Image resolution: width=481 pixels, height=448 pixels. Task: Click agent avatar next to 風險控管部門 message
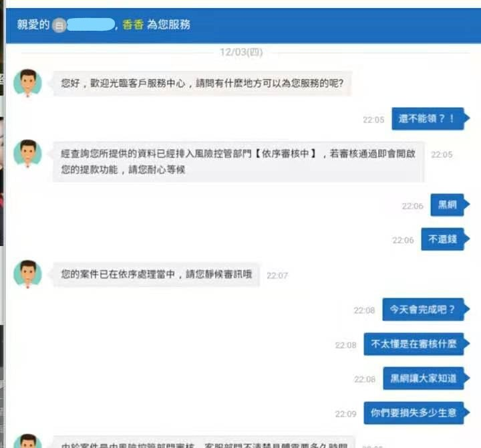pos(27,154)
